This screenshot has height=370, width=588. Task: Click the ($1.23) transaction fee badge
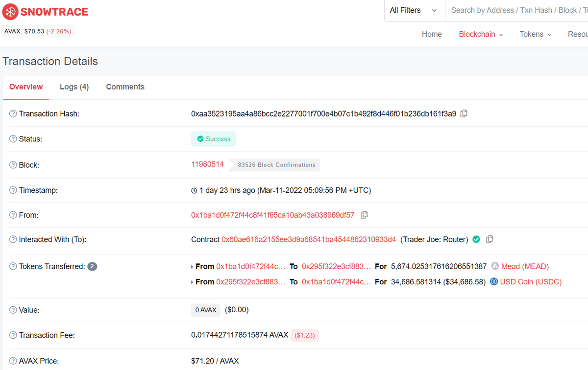coord(304,335)
